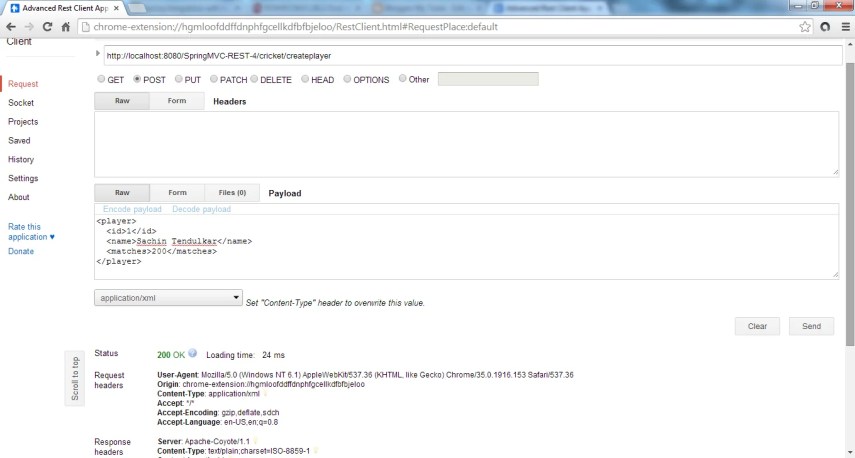This screenshot has height=458, width=855.
Task: Switch Payload to Form tab
Action: pos(177,192)
